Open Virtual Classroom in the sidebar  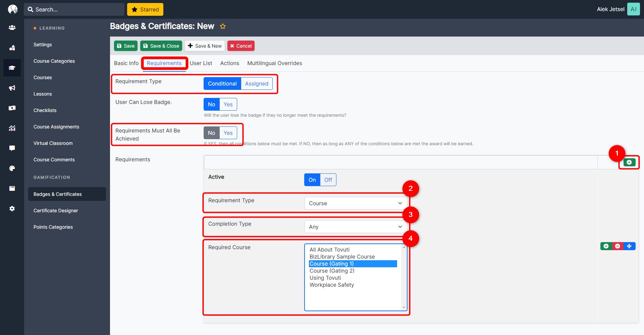[x=53, y=143]
